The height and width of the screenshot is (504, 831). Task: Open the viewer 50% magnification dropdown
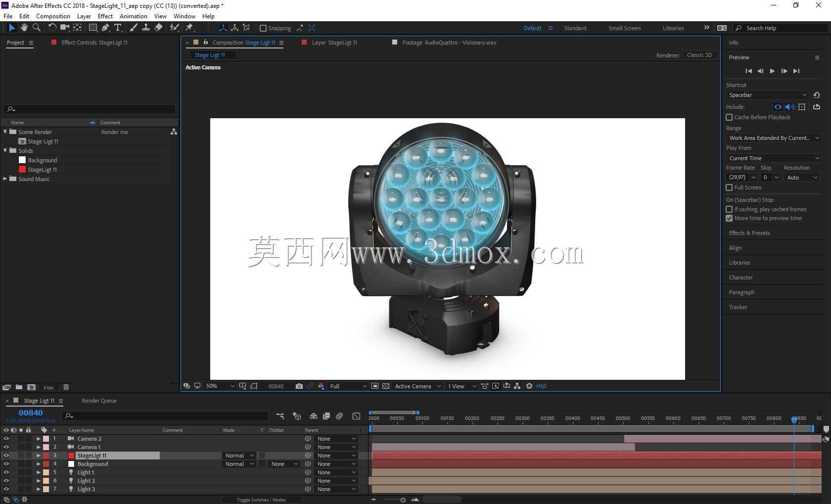pyautogui.click(x=220, y=386)
